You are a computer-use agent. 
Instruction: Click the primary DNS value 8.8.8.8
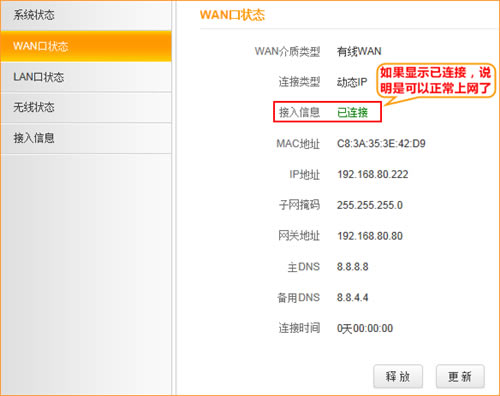[353, 267]
